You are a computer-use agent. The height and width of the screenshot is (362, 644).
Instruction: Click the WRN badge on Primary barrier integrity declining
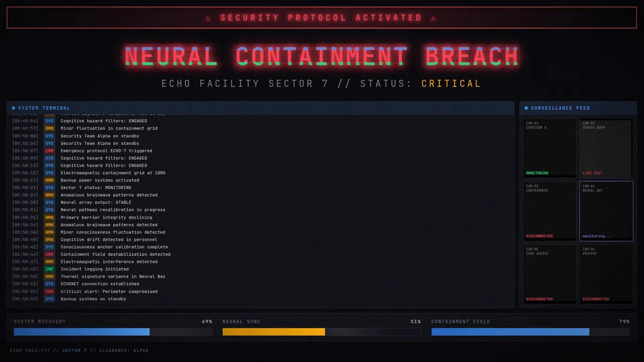pyautogui.click(x=49, y=218)
